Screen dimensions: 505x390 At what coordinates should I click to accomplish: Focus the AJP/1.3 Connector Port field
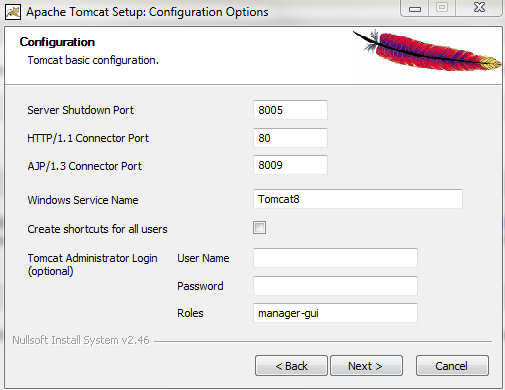click(x=290, y=165)
